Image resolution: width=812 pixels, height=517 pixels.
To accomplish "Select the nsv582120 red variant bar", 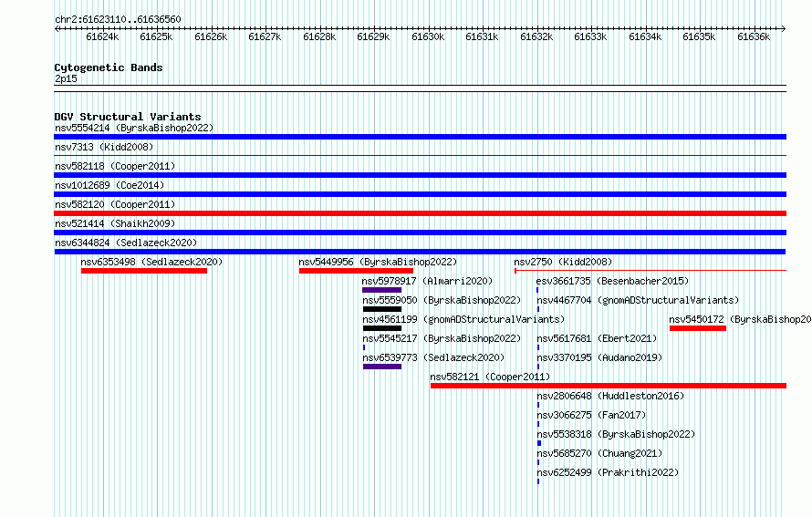I will [x=420, y=213].
